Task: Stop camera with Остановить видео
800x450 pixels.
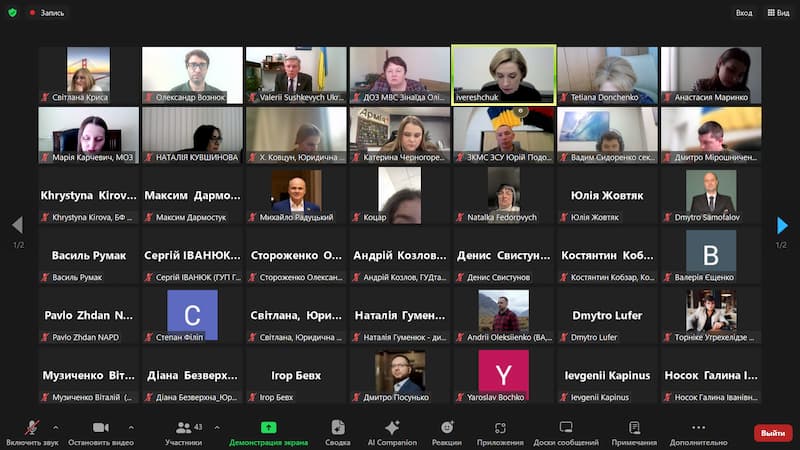Action: coord(100,432)
